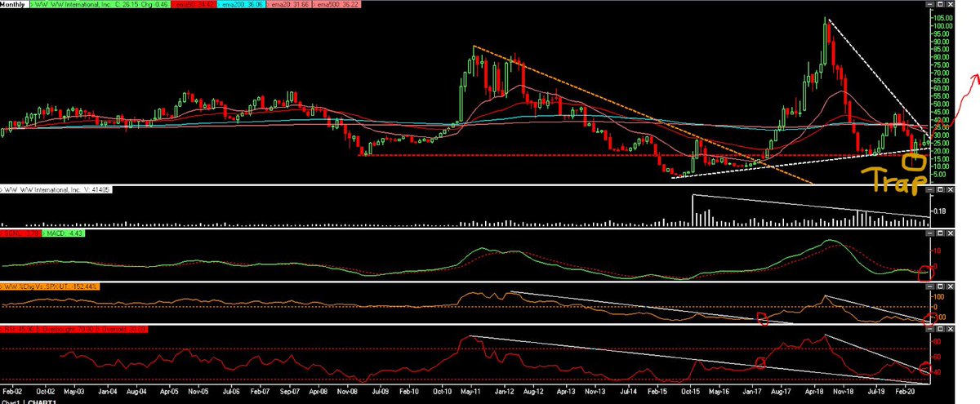The image size is (980, 404).
Task: Click the Apr-13 date on time axis
Action: pos(567,393)
